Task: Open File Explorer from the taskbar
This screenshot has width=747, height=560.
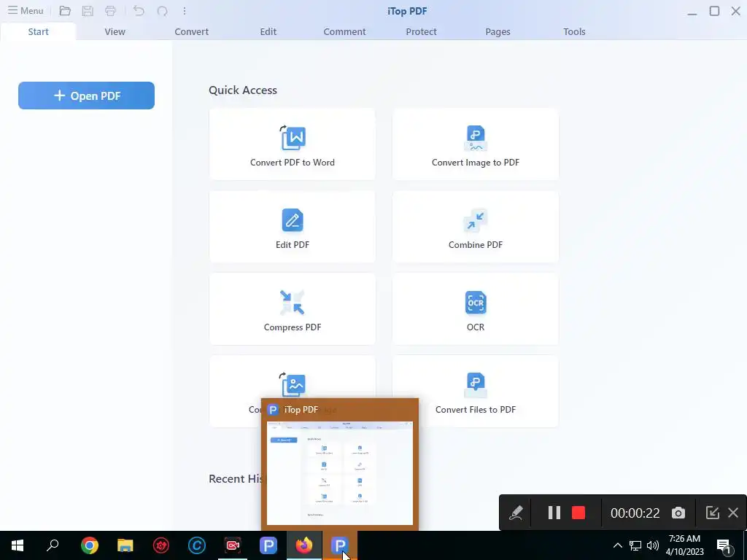Action: (x=125, y=545)
